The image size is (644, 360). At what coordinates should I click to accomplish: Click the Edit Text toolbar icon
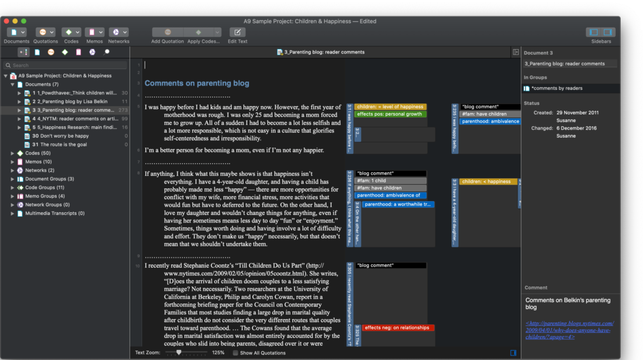(x=237, y=32)
